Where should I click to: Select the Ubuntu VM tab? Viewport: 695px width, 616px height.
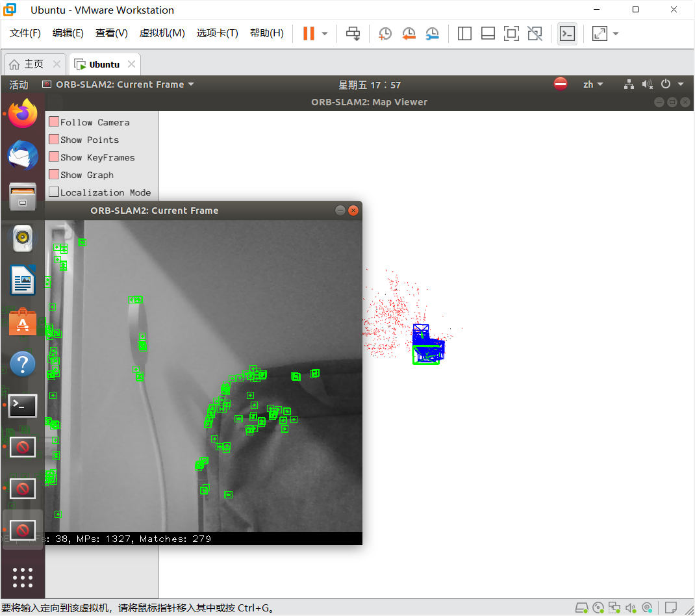pos(104,64)
